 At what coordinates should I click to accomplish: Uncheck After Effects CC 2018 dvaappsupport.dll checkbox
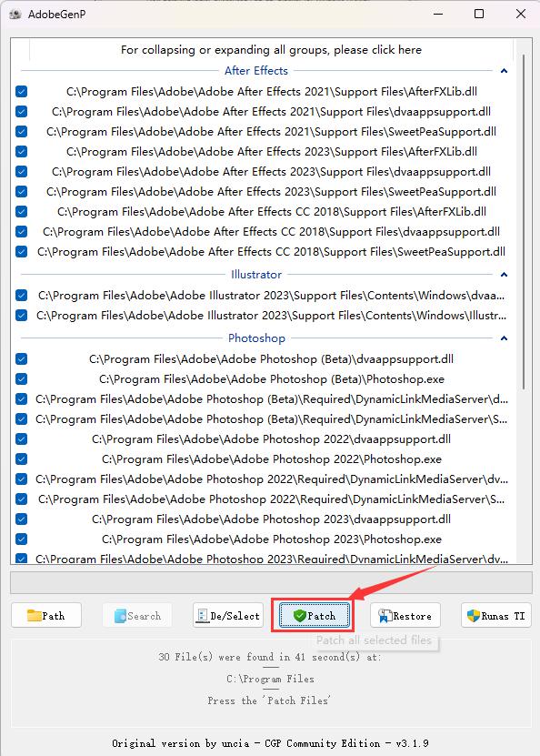21,231
